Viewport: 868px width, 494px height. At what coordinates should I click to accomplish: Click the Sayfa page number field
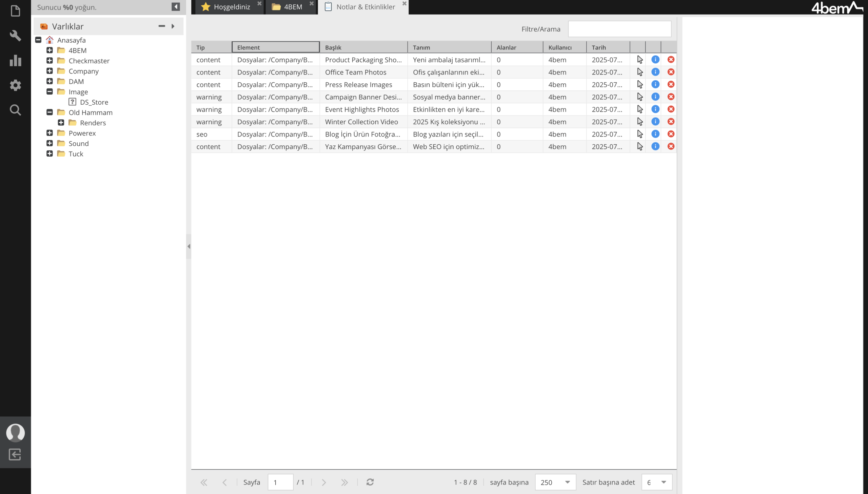click(280, 482)
